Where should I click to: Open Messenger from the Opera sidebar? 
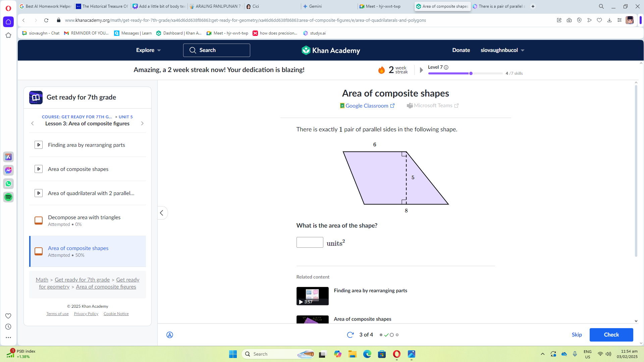[8, 170]
